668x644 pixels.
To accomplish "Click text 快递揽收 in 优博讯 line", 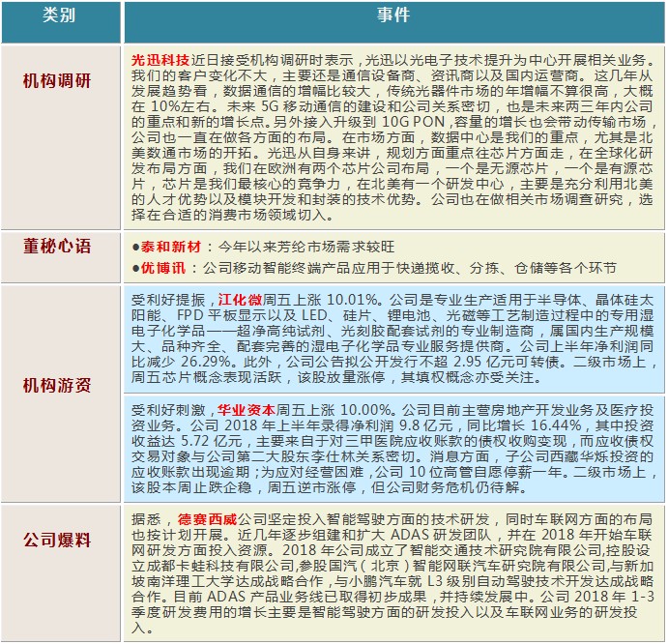I will (425, 268).
